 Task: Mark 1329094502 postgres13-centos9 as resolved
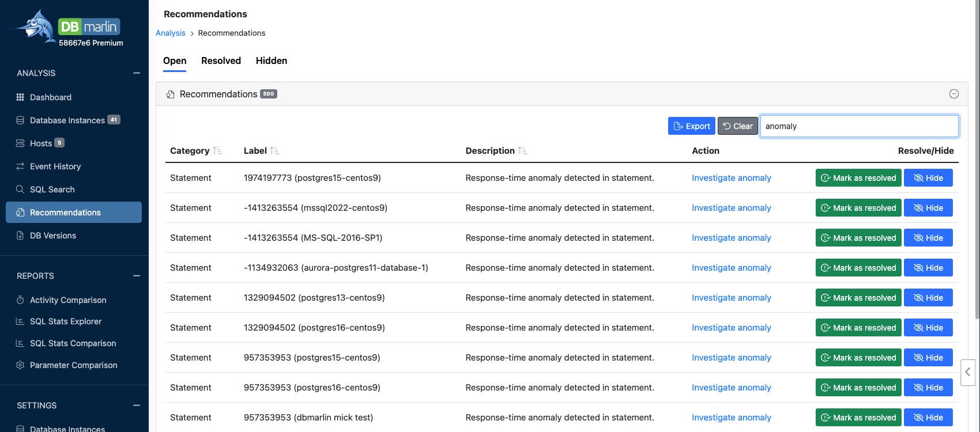coord(858,298)
